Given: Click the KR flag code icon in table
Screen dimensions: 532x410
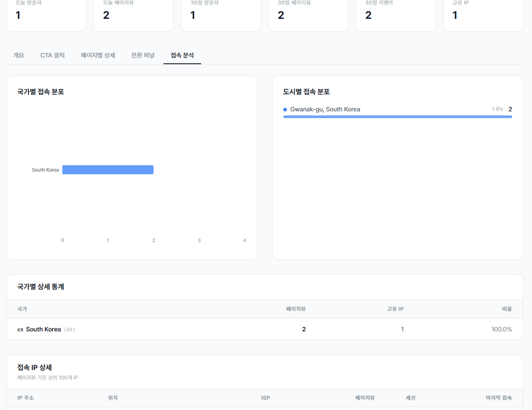Looking at the screenshot, I should pos(20,330).
